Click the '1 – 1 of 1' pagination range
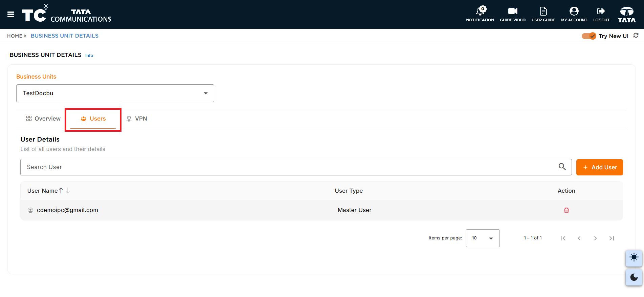The image size is (644, 297). [x=533, y=238]
